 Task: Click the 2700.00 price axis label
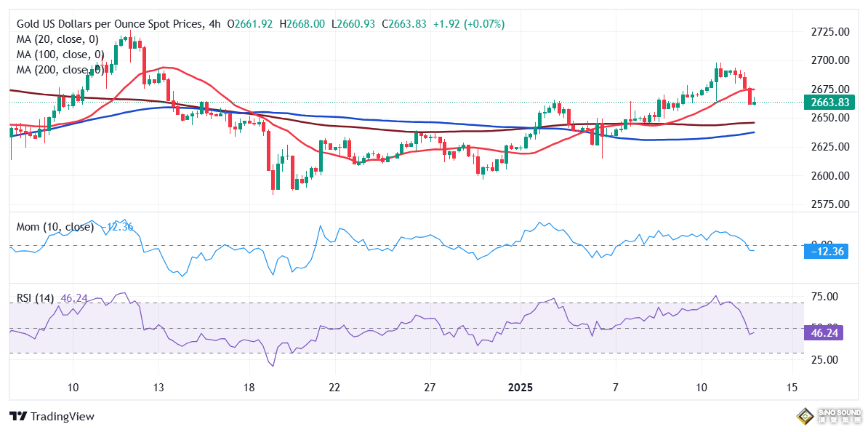coord(831,60)
